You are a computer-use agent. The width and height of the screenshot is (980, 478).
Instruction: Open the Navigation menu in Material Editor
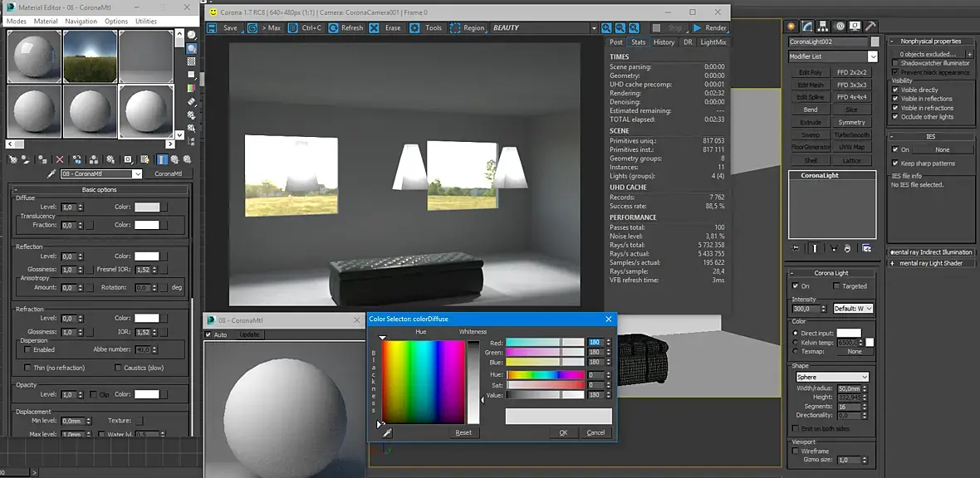(81, 21)
